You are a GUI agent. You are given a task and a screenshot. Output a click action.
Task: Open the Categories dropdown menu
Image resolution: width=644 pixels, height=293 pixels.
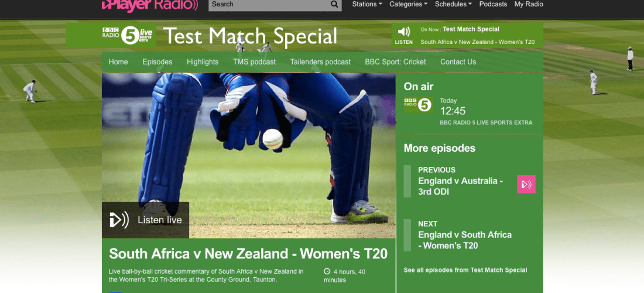point(409,4)
